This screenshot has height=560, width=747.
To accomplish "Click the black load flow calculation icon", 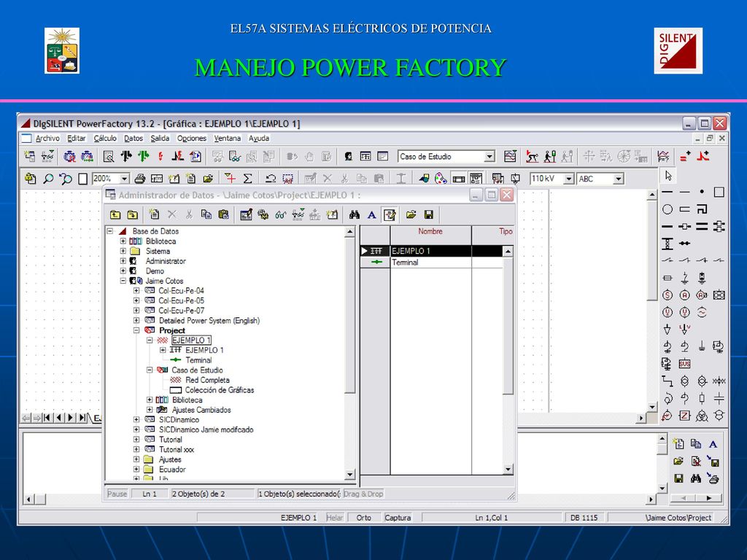I will [126, 156].
